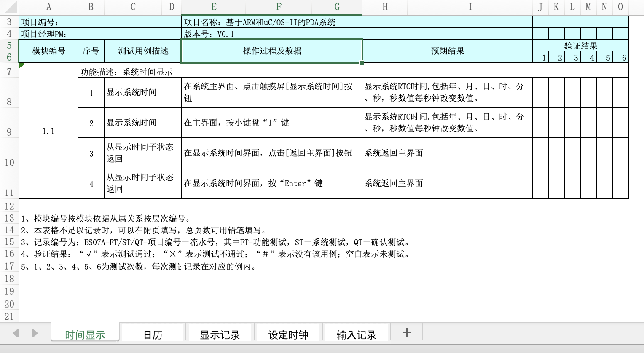Select column D header
The width and height of the screenshot is (644, 353).
point(172,7)
